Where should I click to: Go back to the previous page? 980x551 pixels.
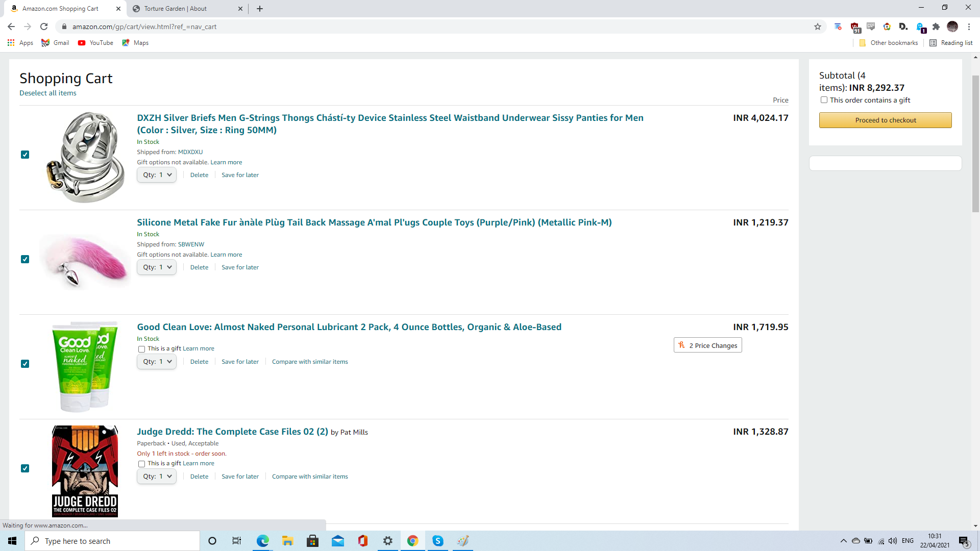pyautogui.click(x=11, y=27)
